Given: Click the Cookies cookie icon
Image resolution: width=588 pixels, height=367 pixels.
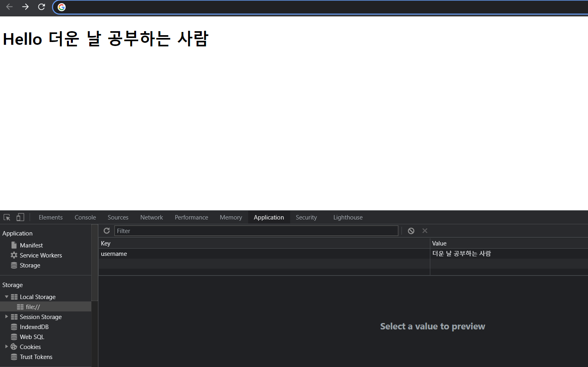Looking at the screenshot, I should pos(14,347).
